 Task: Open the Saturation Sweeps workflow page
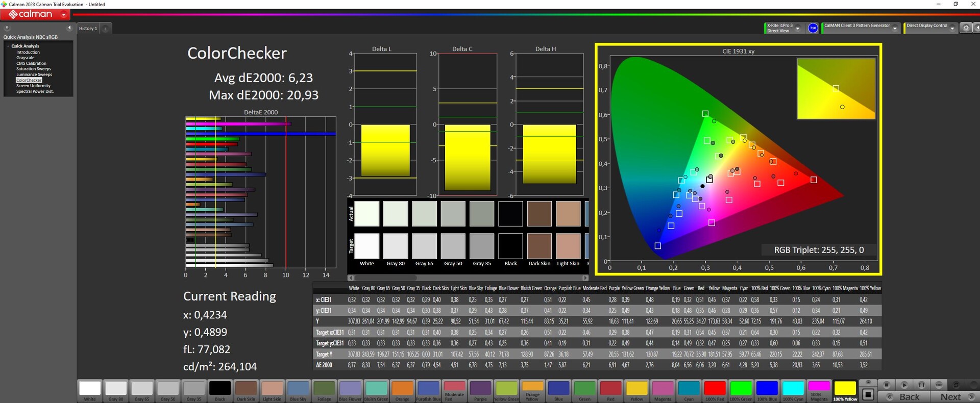coord(34,69)
